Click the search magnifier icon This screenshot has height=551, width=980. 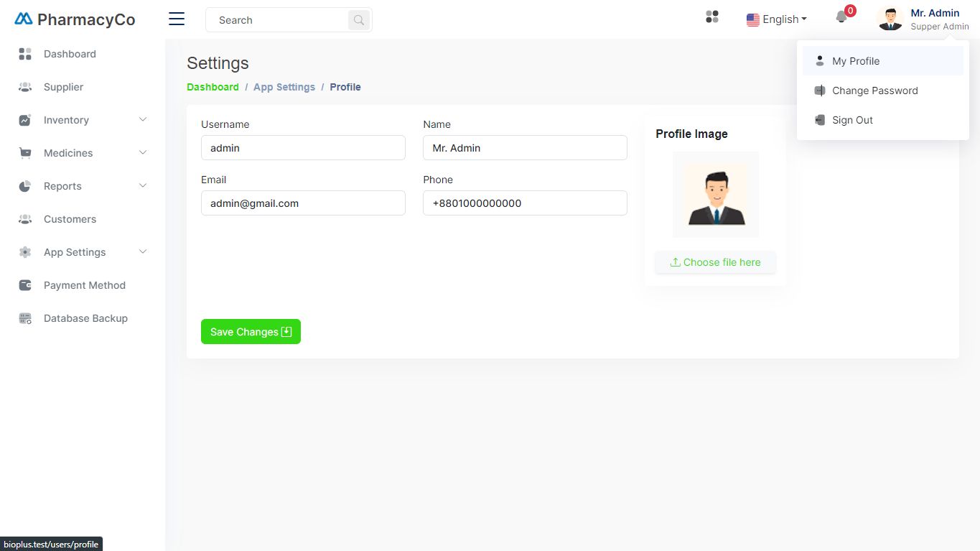[x=359, y=20]
